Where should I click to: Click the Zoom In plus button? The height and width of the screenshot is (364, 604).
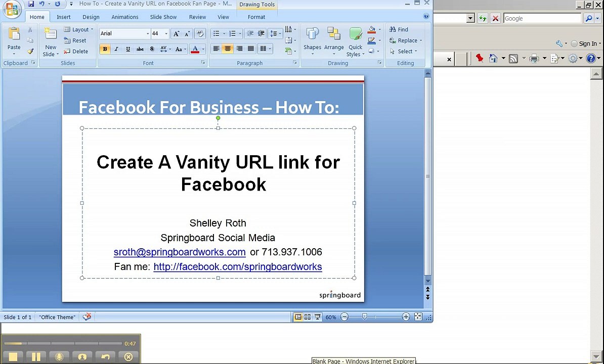(x=406, y=316)
